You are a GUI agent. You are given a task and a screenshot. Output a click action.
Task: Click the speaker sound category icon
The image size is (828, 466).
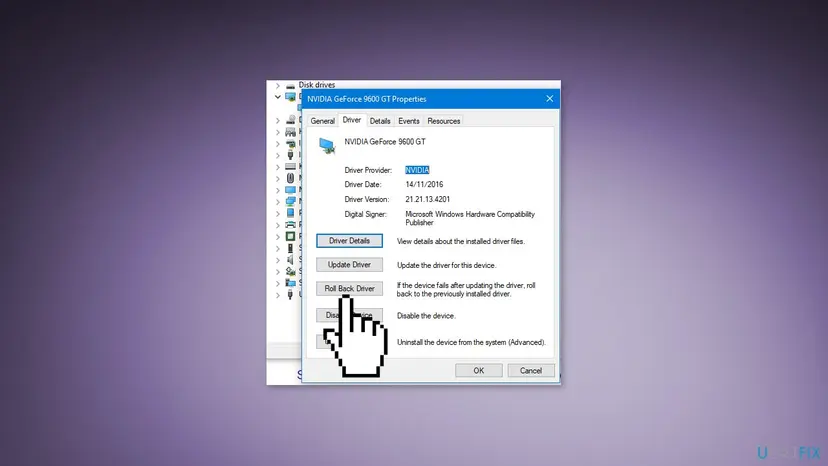pos(290,259)
